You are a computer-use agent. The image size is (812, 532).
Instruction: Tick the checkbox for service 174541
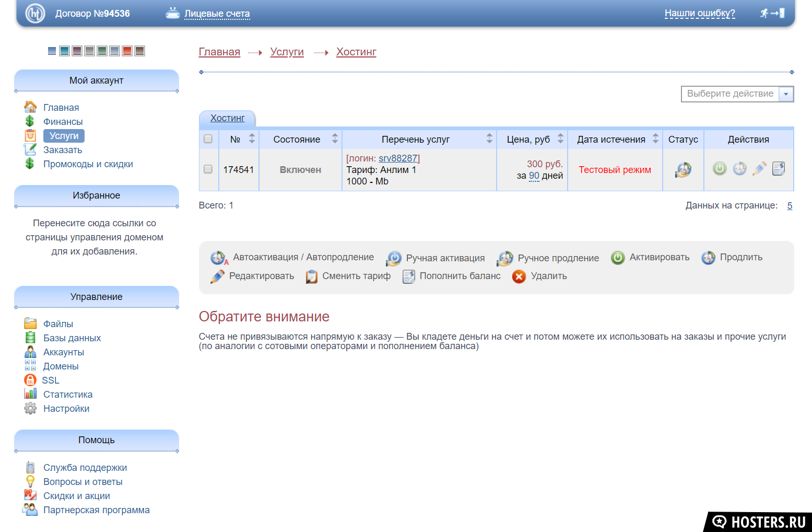[x=208, y=169]
